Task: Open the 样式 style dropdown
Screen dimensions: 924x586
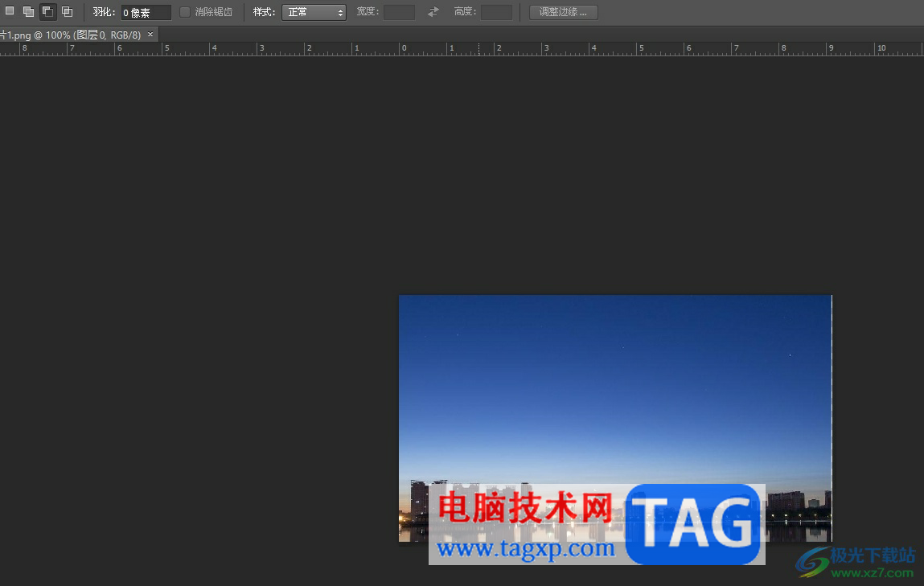Action: coord(314,12)
